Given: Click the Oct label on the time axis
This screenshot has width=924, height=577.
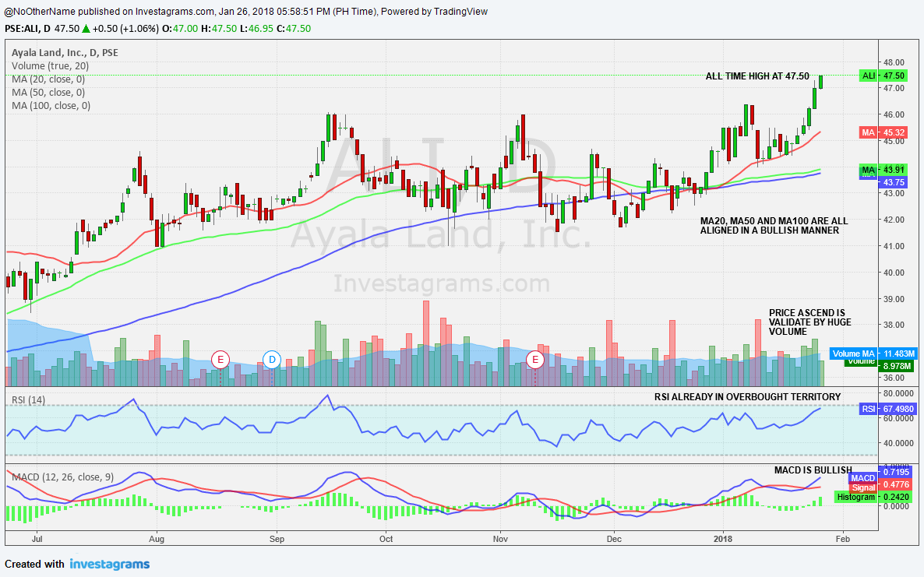Looking at the screenshot, I should pos(386,539).
